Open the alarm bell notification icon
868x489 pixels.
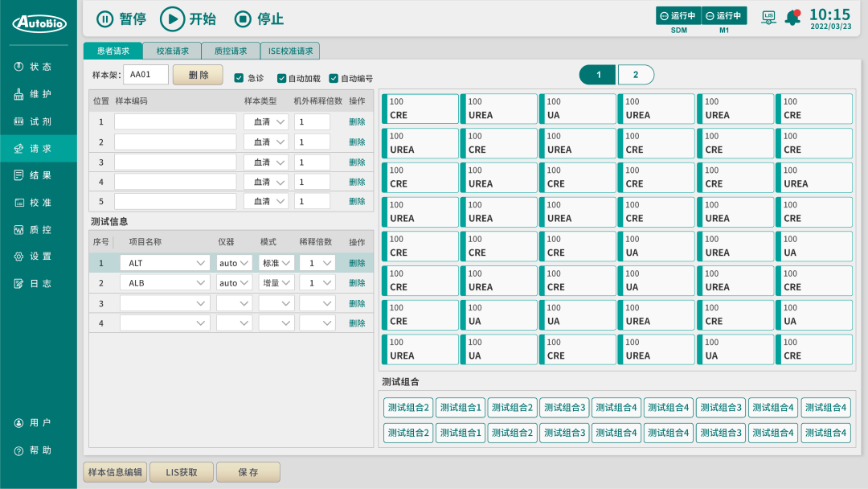(x=792, y=18)
